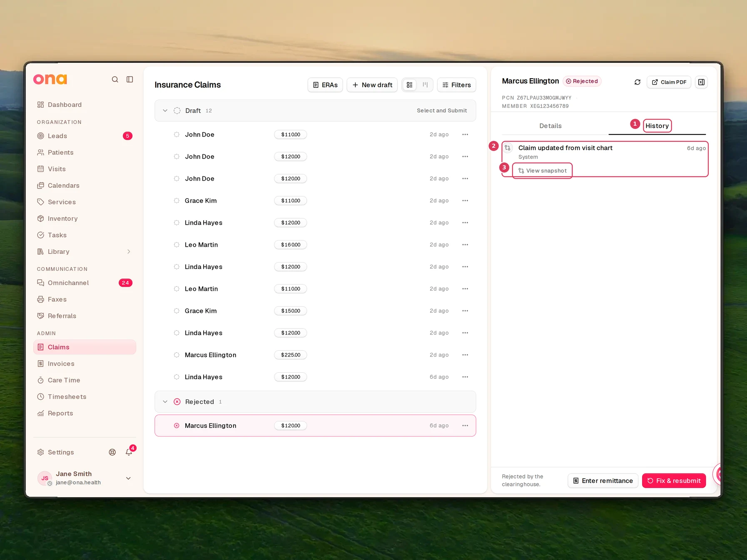This screenshot has width=747, height=560.
Task: Open Settings in sidebar
Action: [x=55, y=452]
